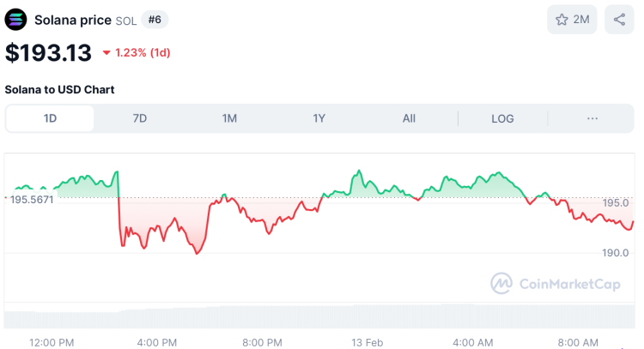Image resolution: width=644 pixels, height=349 pixels.
Task: Show the 1Y price chart
Action: (319, 118)
